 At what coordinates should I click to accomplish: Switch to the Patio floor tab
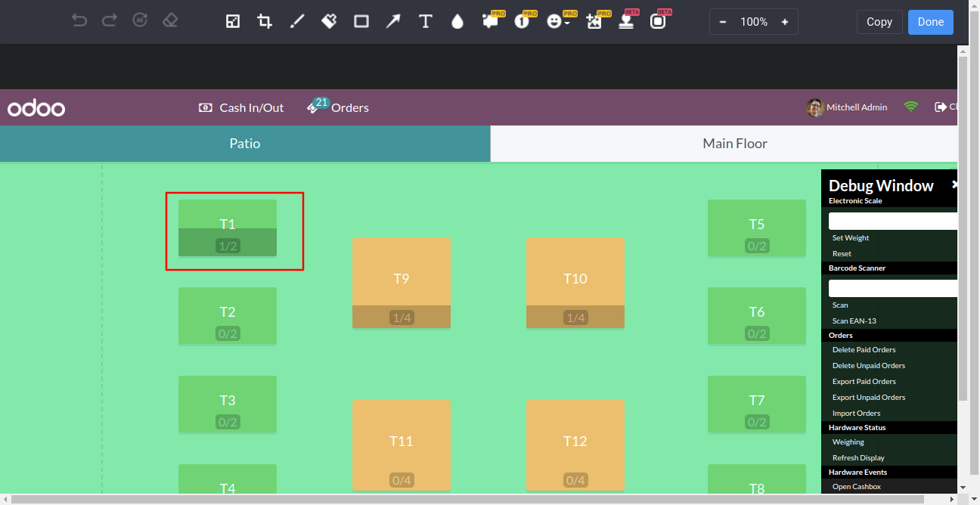[245, 144]
